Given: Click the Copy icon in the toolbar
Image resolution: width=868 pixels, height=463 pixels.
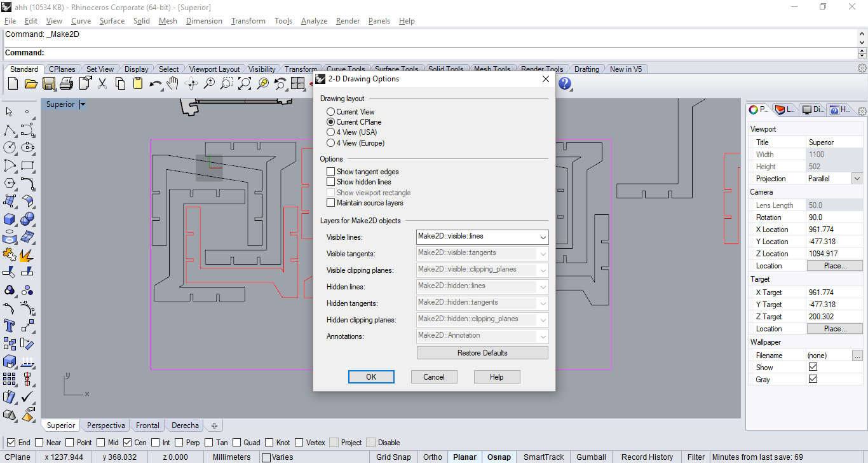Looking at the screenshot, I should (120, 83).
